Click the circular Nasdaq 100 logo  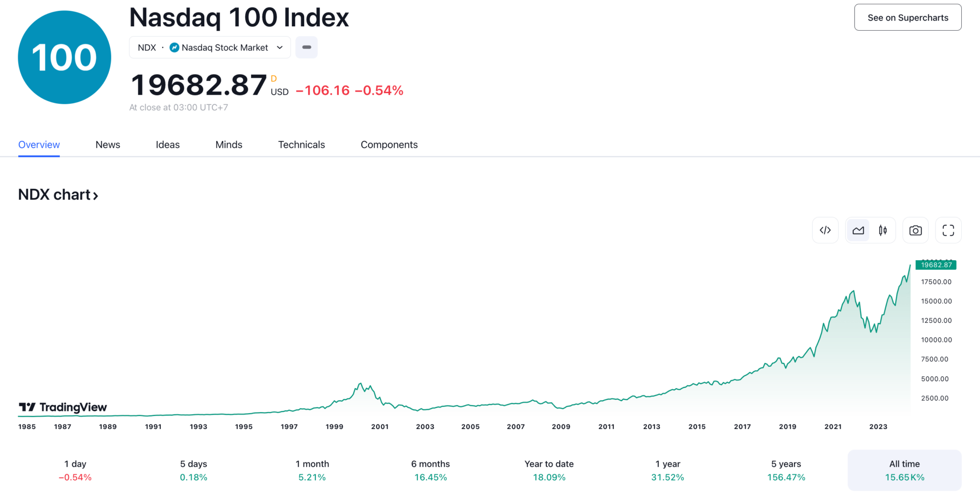[64, 57]
